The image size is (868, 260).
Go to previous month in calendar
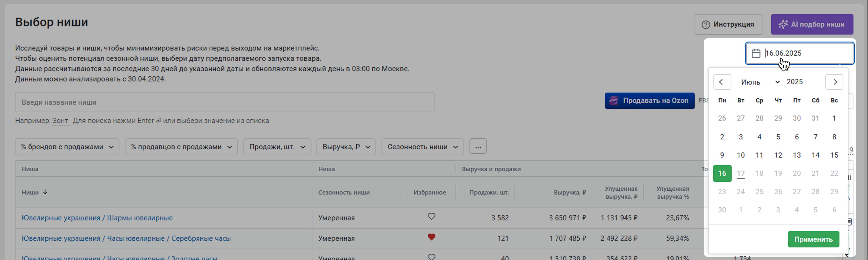pyautogui.click(x=722, y=82)
